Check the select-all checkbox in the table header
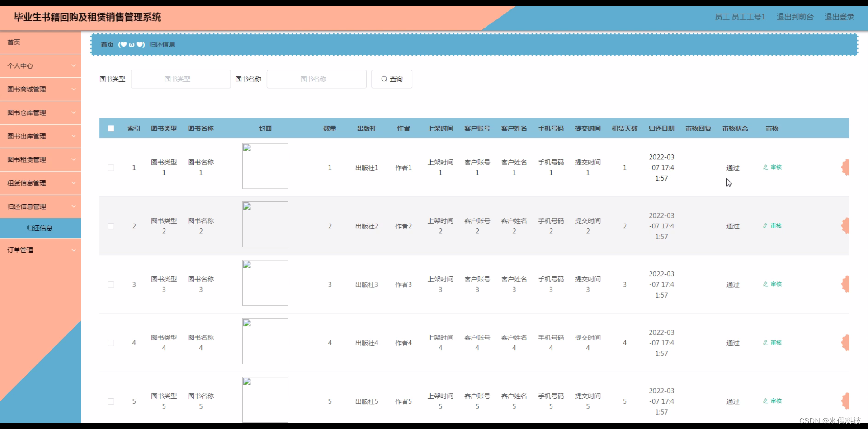 (111, 128)
